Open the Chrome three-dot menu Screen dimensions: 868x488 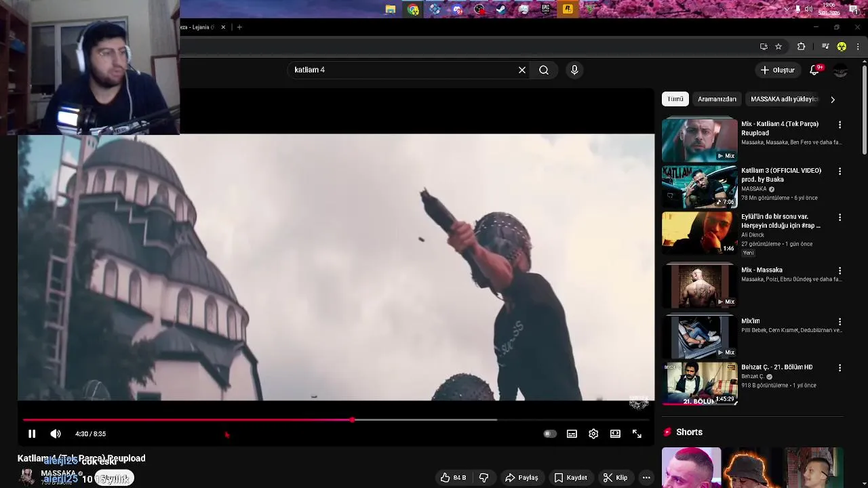pyautogui.click(x=858, y=46)
